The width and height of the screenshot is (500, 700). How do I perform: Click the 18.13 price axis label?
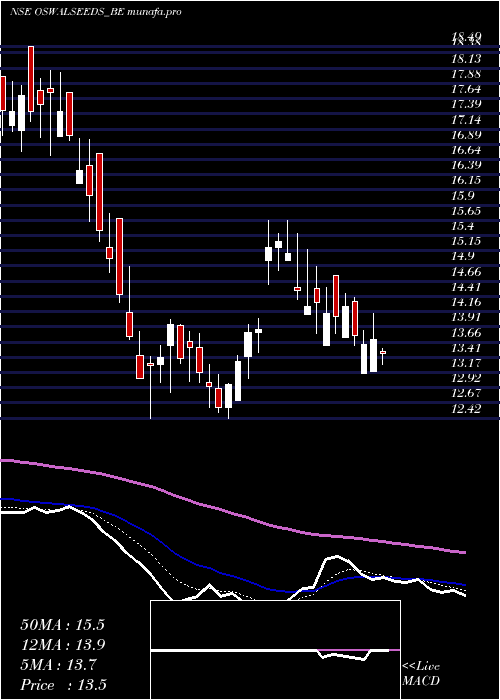click(466, 59)
